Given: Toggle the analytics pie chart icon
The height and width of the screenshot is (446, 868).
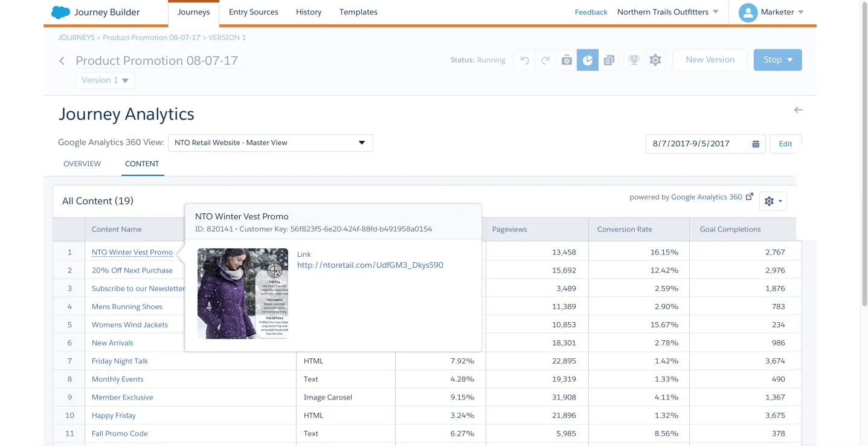Looking at the screenshot, I should 588,60.
